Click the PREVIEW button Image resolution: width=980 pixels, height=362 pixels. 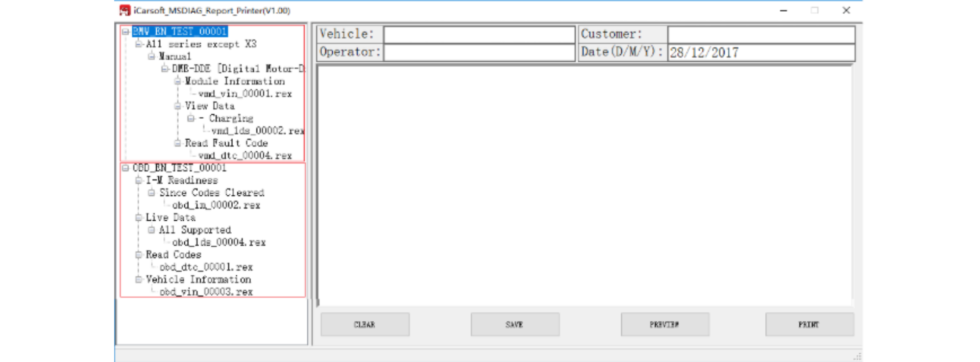click(665, 324)
